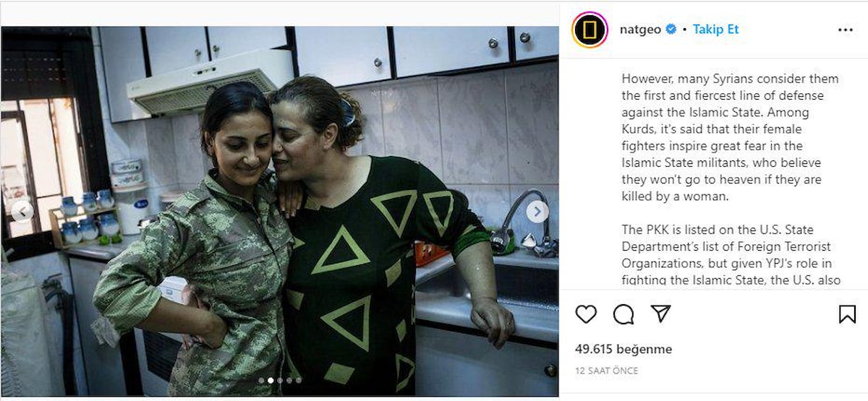Share the post with the paper plane icon
Screen dimensions: 868x401
point(660,314)
